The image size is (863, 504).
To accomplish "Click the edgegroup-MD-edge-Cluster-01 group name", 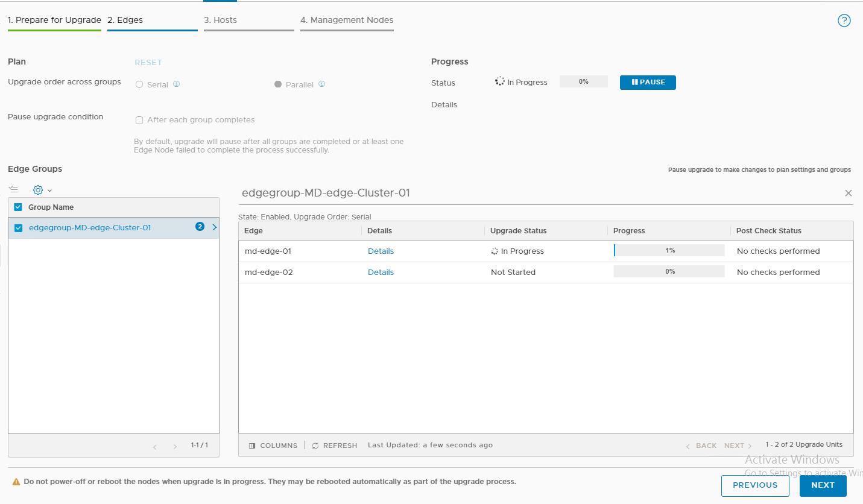I will point(90,228).
